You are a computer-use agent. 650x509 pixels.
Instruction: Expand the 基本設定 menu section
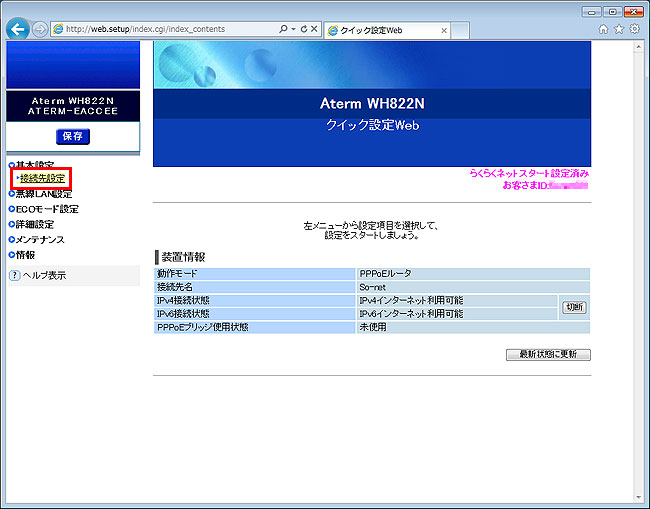pos(34,165)
